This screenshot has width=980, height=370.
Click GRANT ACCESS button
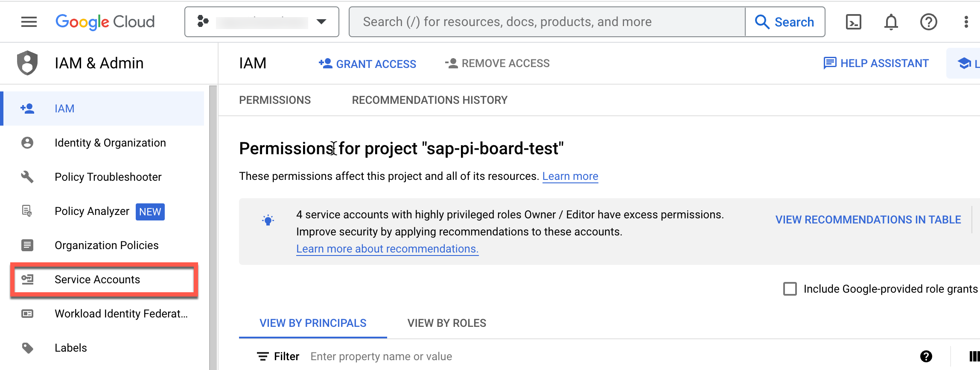pos(367,64)
